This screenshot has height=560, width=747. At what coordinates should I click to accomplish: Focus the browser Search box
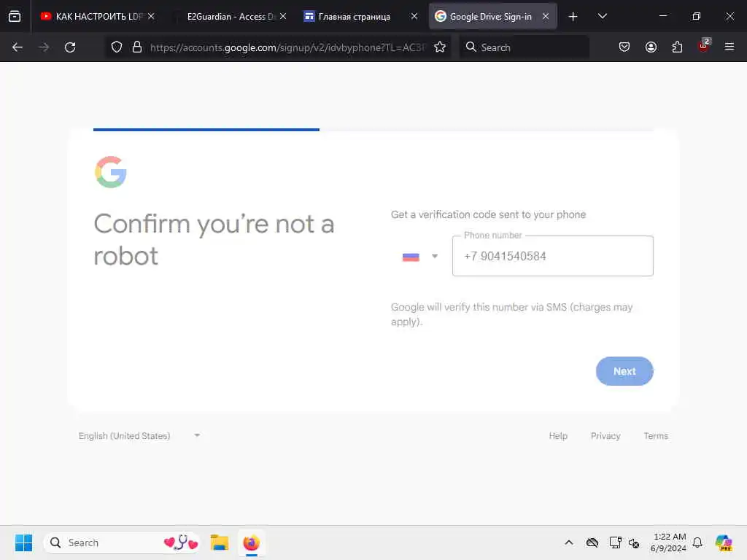point(524,47)
